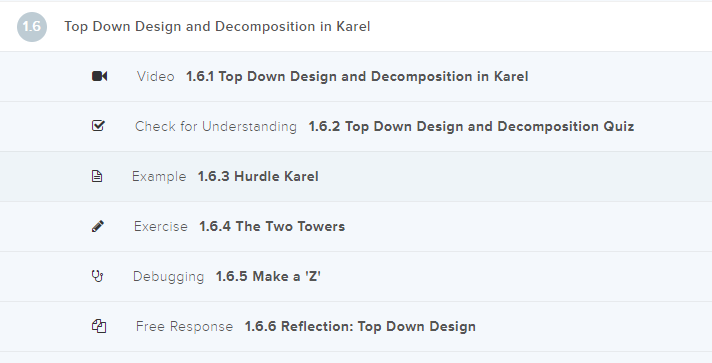Click the Debugging type label
The image size is (712, 363).
point(168,276)
